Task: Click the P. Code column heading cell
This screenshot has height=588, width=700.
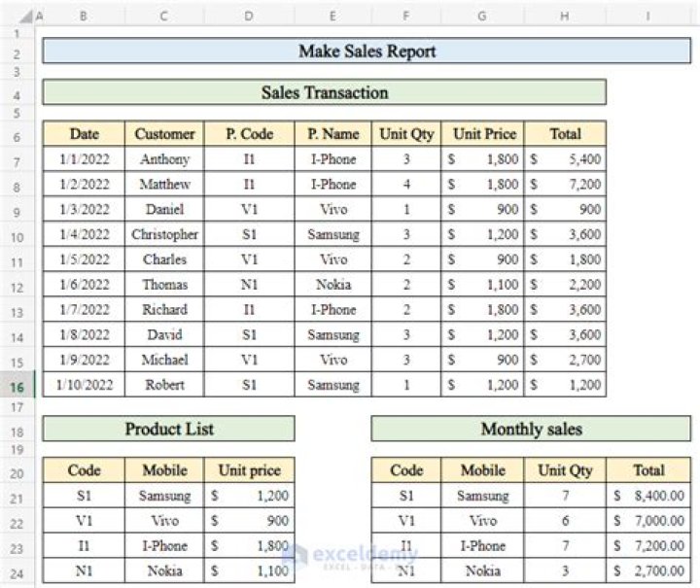Action: point(249,134)
